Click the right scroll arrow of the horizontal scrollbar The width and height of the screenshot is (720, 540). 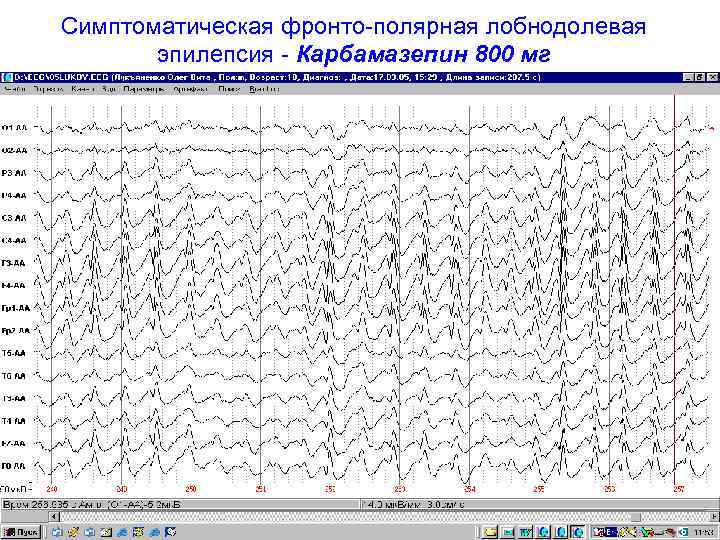click(712, 517)
